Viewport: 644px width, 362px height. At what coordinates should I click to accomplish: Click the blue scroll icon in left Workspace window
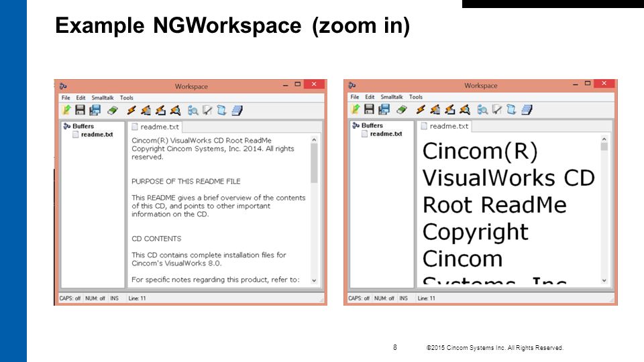[x=222, y=110]
